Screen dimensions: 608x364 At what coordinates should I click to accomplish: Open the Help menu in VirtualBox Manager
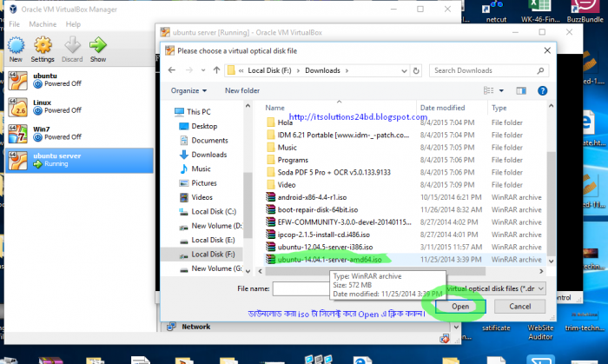point(73,24)
